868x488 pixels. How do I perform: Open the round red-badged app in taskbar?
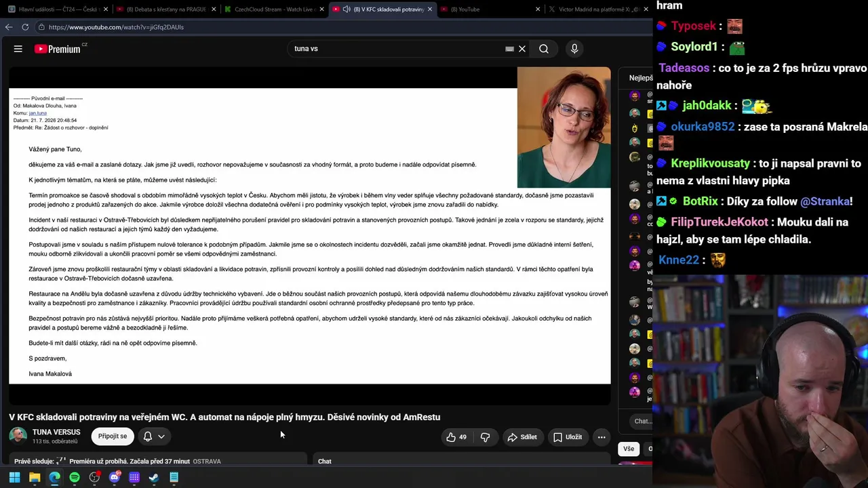pos(94,477)
